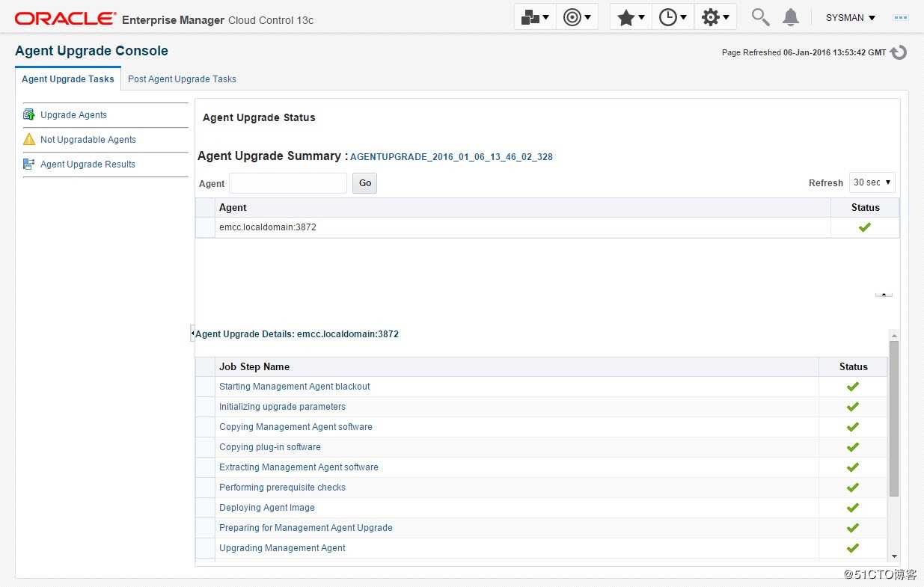Click the Agent Upgrade Results icon

tap(29, 164)
